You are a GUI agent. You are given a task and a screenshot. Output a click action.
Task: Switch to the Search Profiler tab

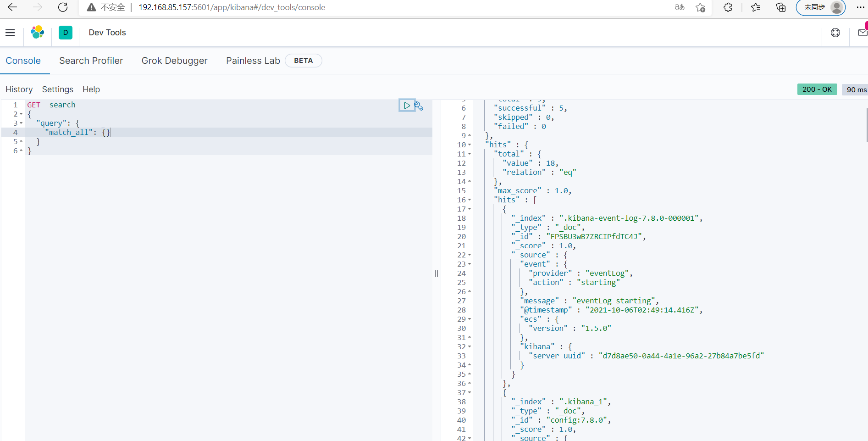91,61
